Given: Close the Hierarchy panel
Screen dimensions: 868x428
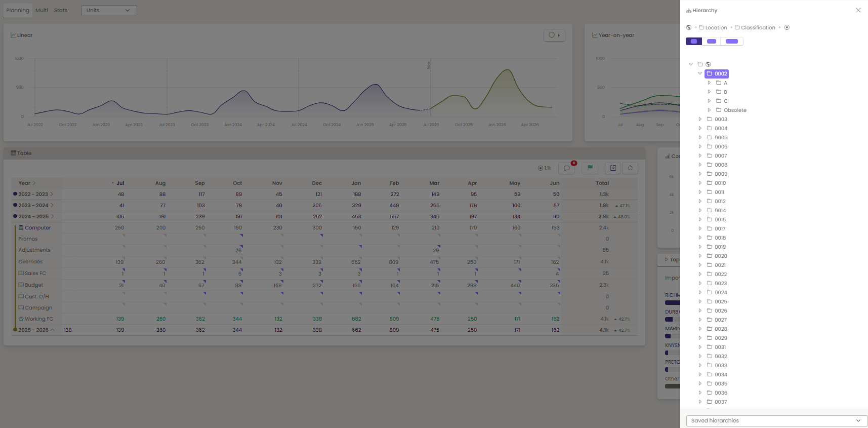Looking at the screenshot, I should tap(858, 10).
